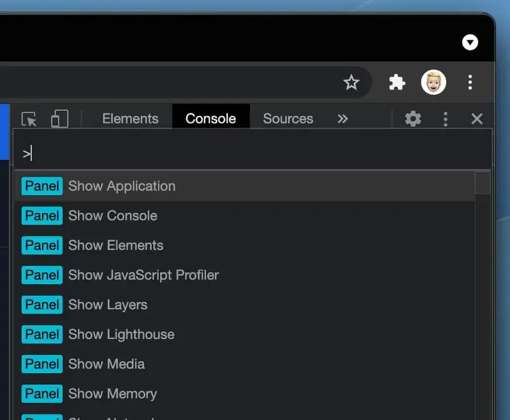Image resolution: width=510 pixels, height=420 pixels.
Task: Select the Show Elements command
Action: (x=245, y=245)
